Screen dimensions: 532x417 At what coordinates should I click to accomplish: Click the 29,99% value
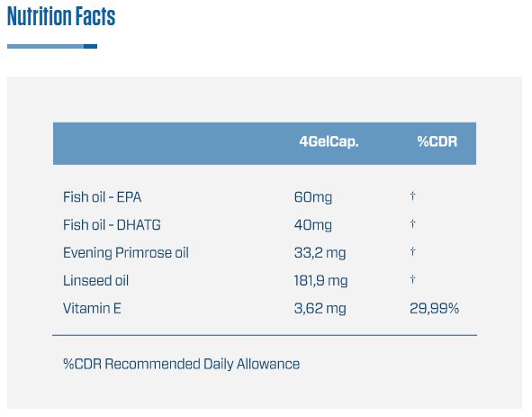click(x=434, y=309)
